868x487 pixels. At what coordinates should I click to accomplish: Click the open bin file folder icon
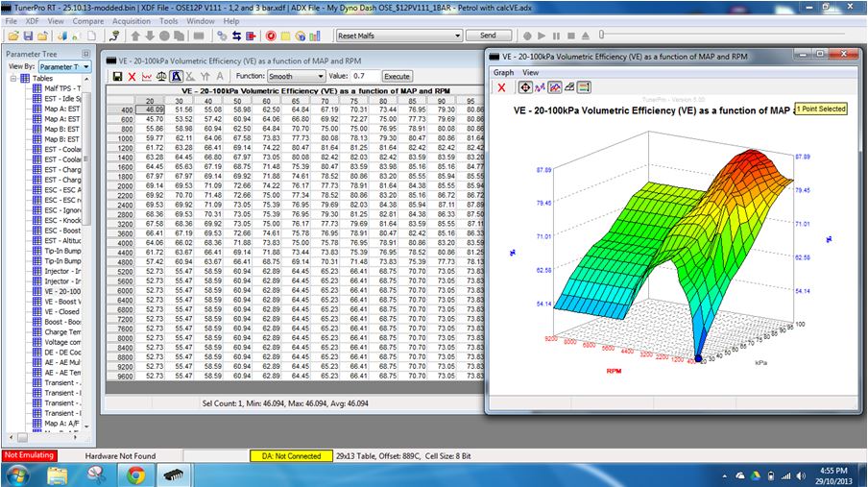click(x=13, y=36)
